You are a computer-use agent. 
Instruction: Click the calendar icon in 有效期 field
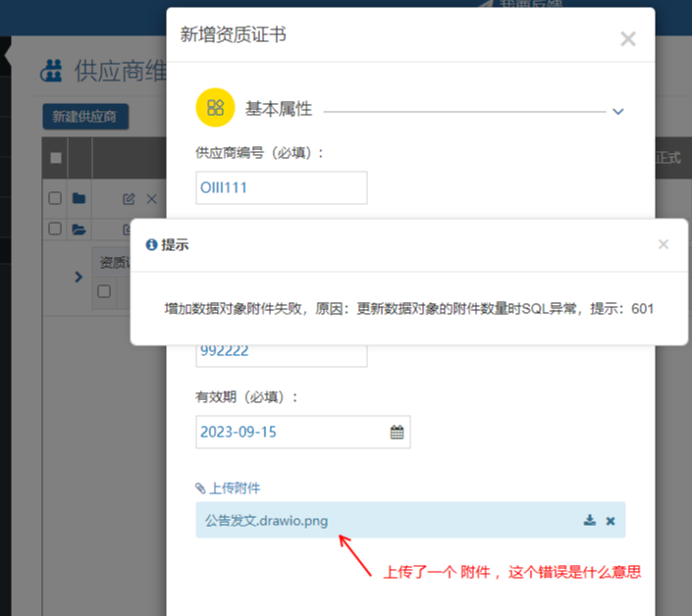(x=397, y=432)
